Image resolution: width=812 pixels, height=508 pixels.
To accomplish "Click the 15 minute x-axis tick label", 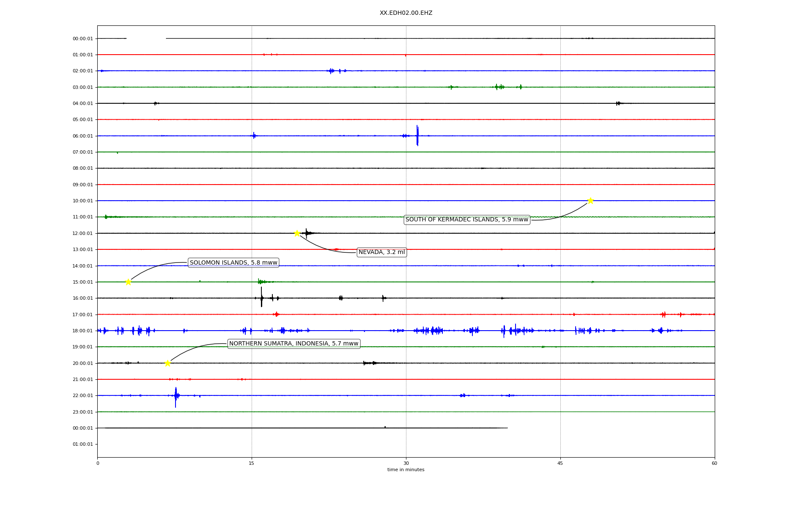I will click(252, 463).
